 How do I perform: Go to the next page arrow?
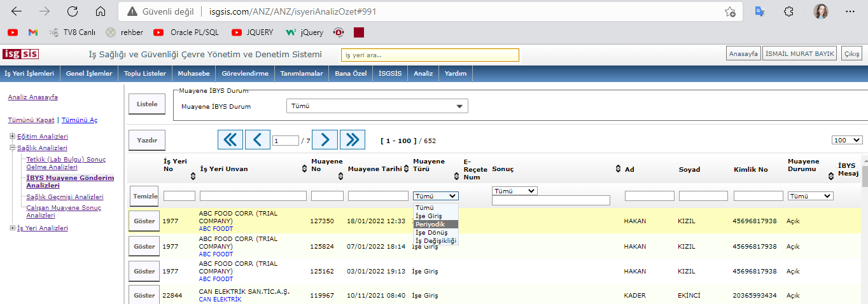click(x=325, y=140)
